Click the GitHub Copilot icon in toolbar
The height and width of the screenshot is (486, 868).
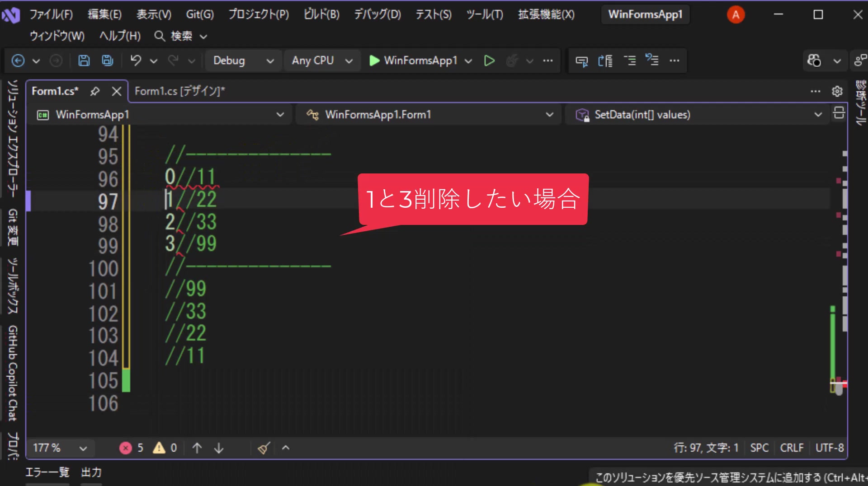tap(814, 61)
